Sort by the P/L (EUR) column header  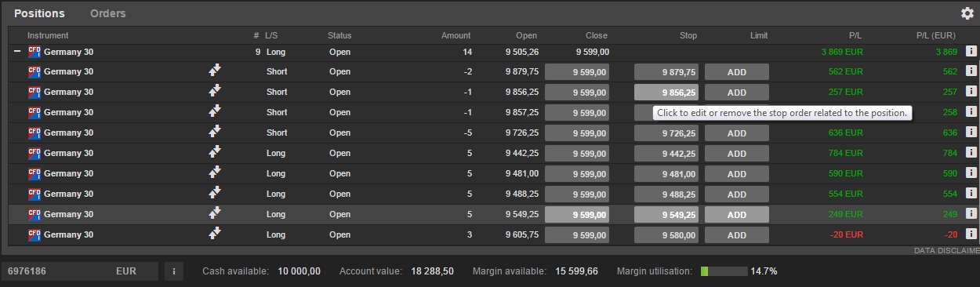click(935, 35)
